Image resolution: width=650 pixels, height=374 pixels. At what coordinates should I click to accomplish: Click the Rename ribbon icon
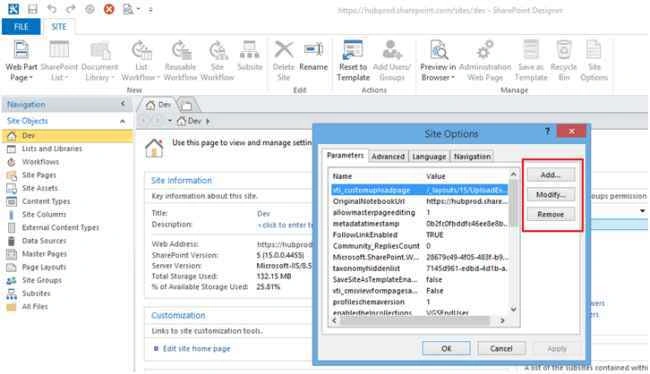313,50
